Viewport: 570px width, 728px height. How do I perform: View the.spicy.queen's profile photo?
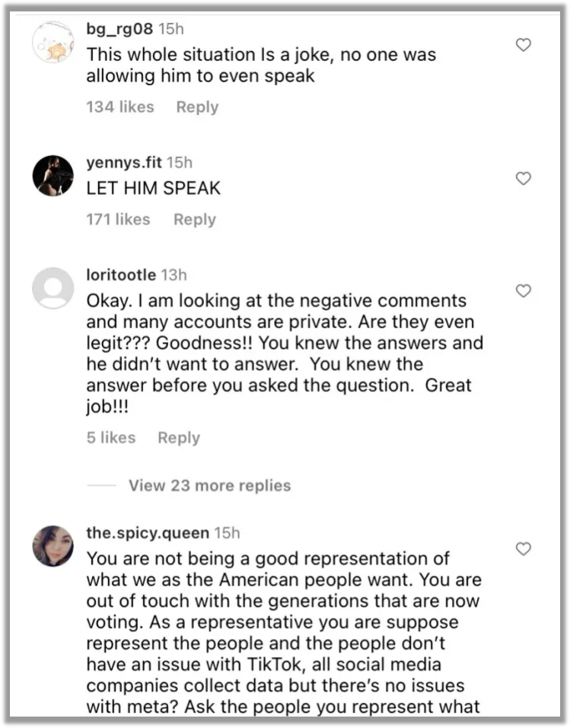pyautogui.click(x=53, y=546)
